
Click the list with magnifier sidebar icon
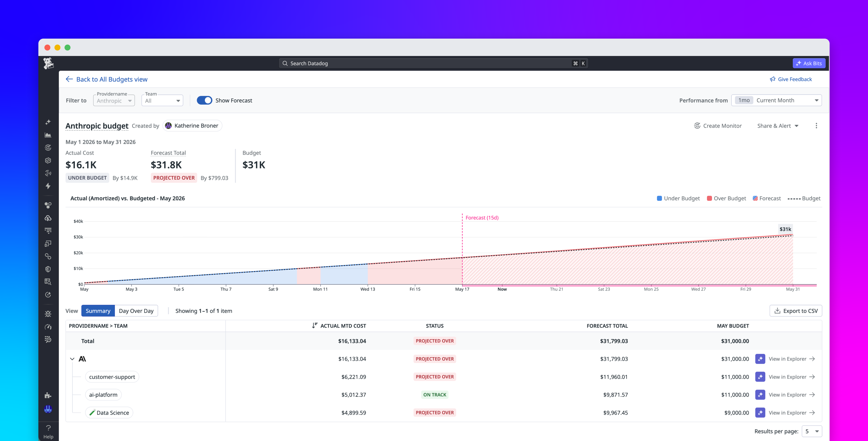click(x=48, y=340)
